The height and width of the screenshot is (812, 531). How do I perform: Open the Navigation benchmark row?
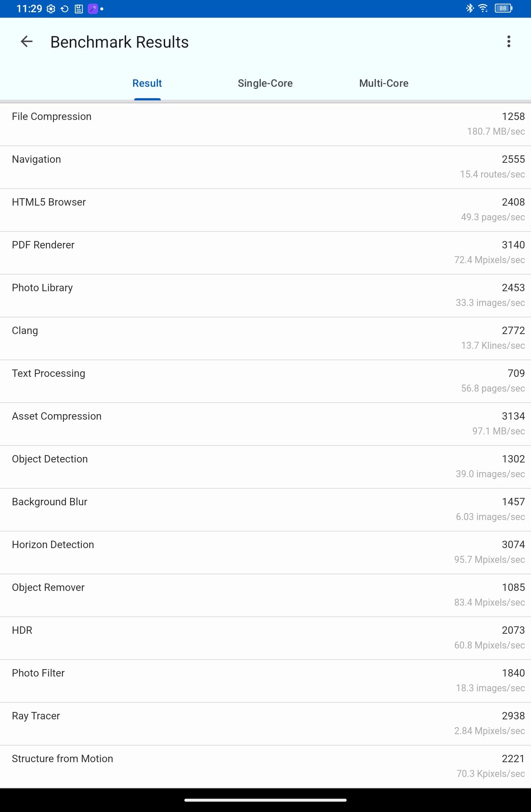[x=265, y=167]
